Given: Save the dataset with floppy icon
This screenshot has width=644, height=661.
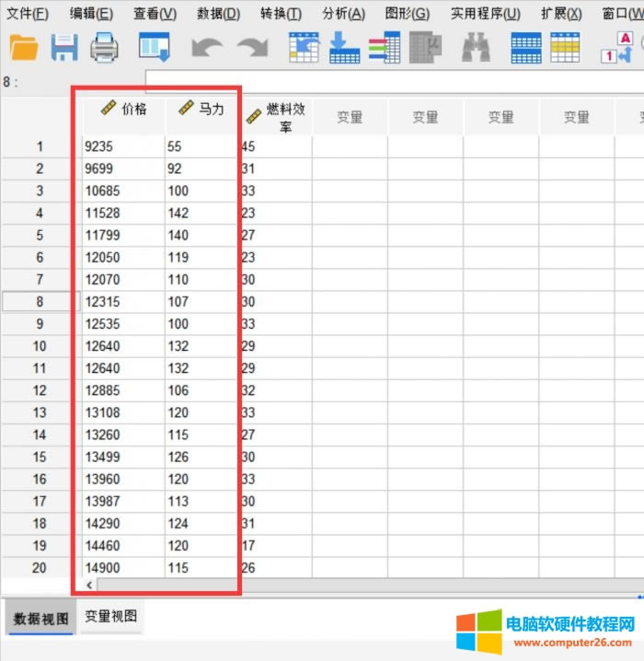Looking at the screenshot, I should [64, 47].
